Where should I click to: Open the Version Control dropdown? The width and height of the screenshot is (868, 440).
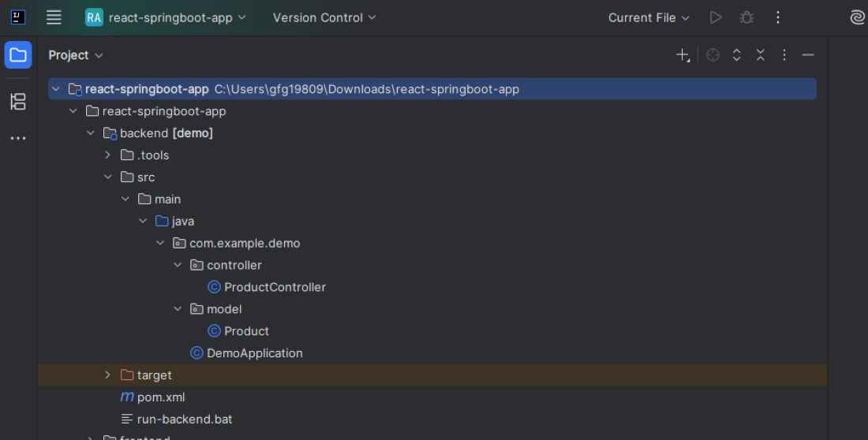pyautogui.click(x=324, y=17)
